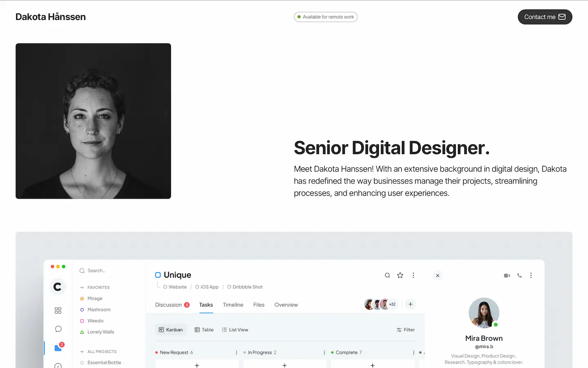Open the folder icon with red badge
The height and width of the screenshot is (368, 588).
click(x=58, y=348)
